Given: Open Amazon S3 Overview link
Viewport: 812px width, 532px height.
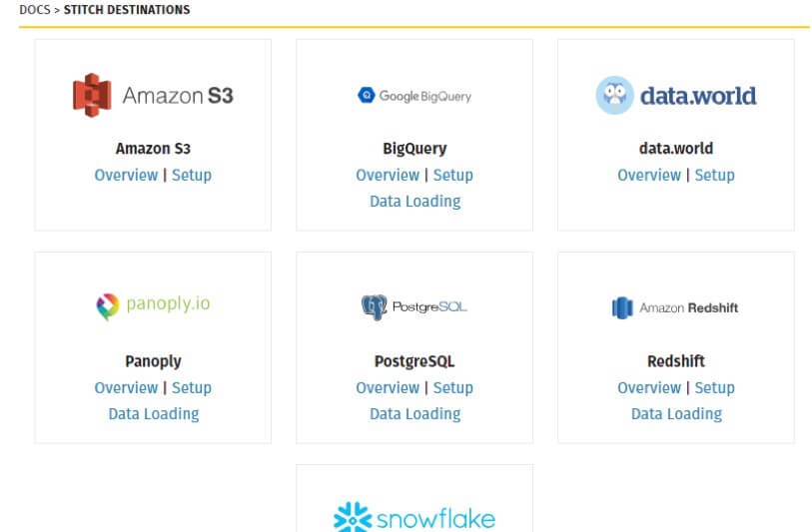Looking at the screenshot, I should [126, 175].
